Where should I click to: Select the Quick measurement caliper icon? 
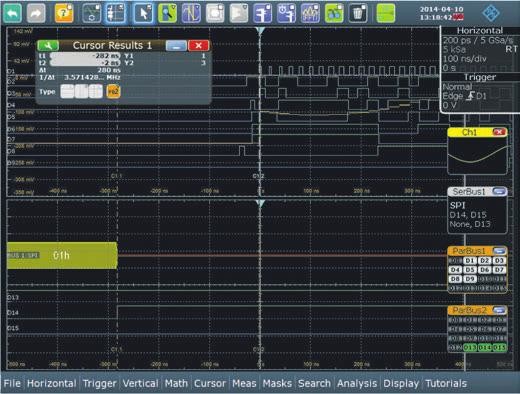[x=286, y=13]
